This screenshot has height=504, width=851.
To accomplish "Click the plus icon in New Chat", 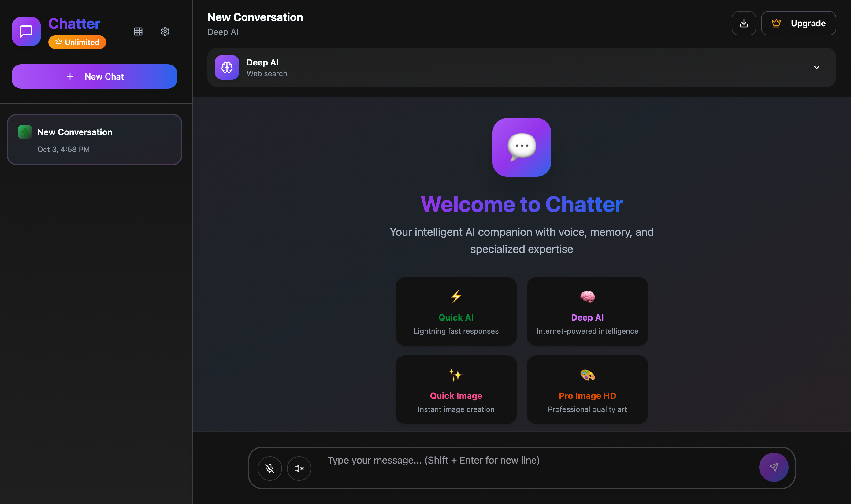I will tap(70, 76).
